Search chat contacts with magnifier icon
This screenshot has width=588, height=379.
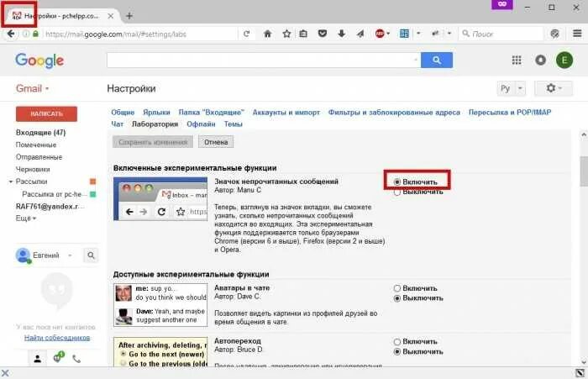click(91, 255)
